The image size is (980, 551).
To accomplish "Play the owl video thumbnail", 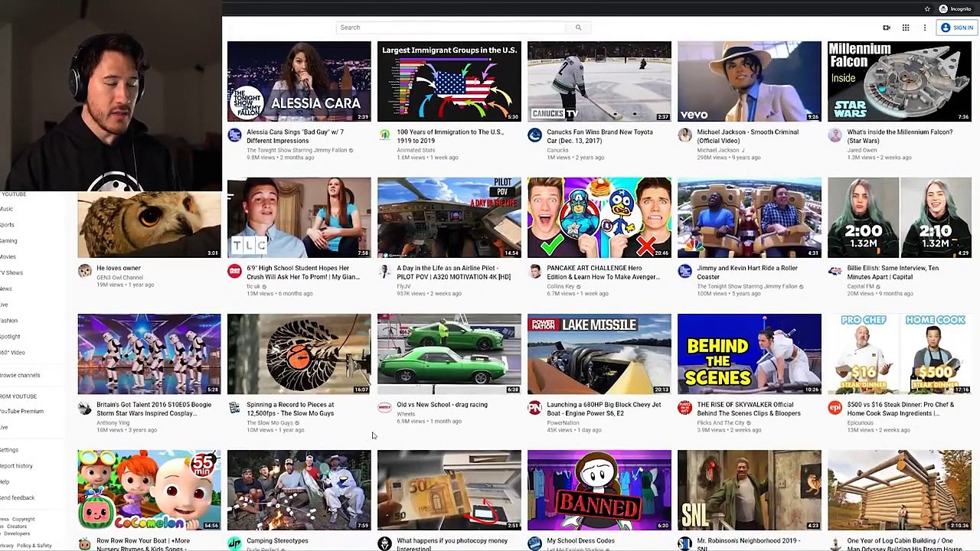I will coord(149,223).
